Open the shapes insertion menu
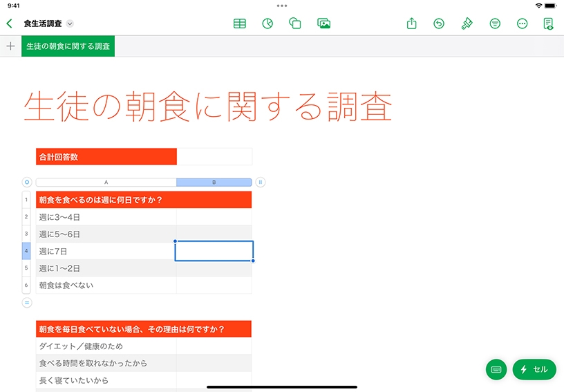564x392 pixels. point(295,24)
